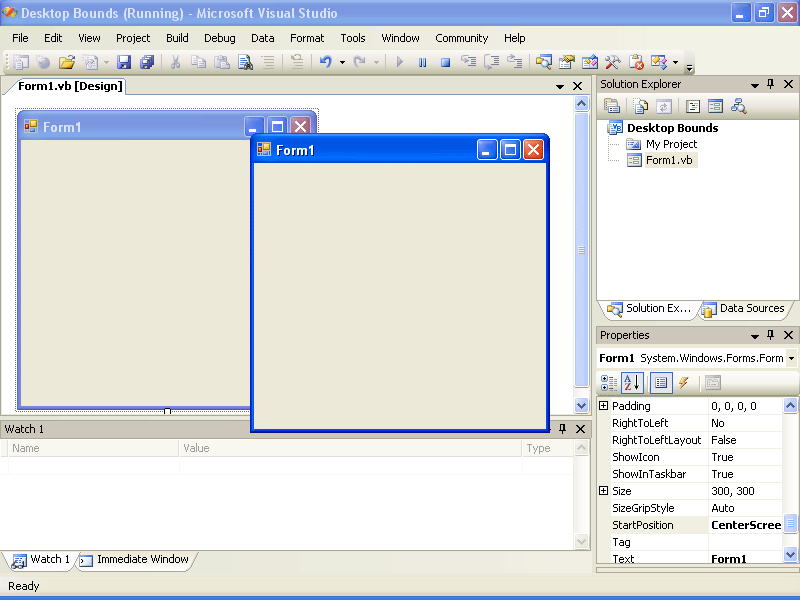The width and height of the screenshot is (800, 600).
Task: Click the Open File folder icon
Action: [x=67, y=62]
